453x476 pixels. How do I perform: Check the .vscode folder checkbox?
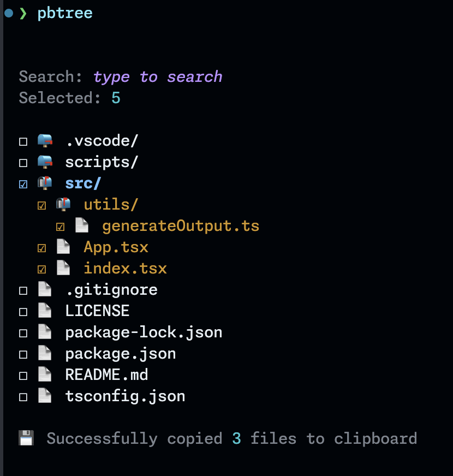point(23,142)
